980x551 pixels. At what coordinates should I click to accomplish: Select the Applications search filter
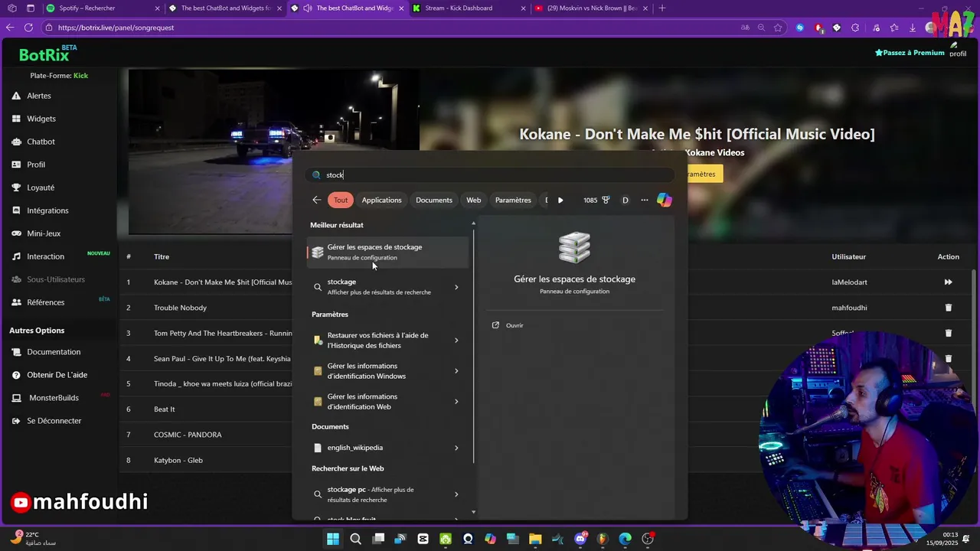click(381, 200)
